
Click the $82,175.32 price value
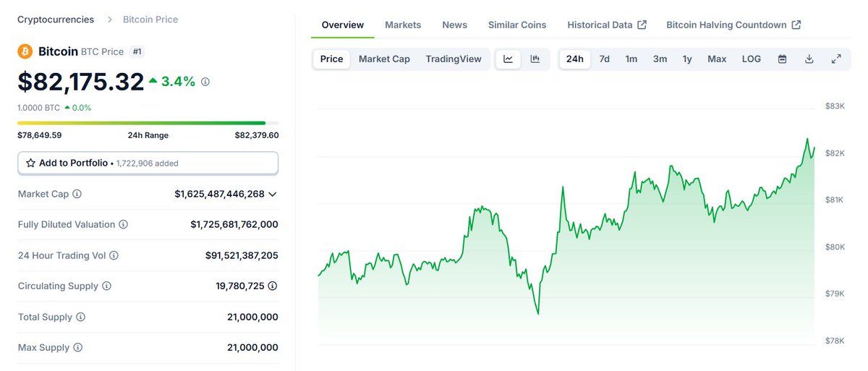pyautogui.click(x=81, y=82)
